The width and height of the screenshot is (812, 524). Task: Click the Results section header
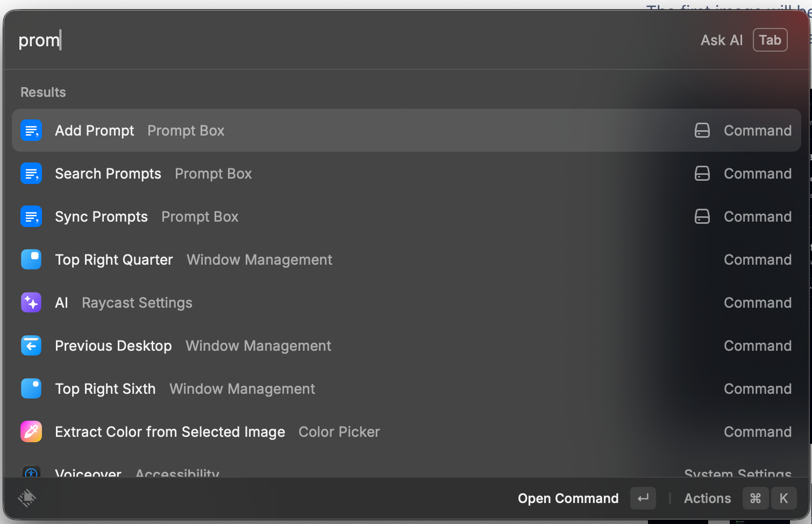point(43,92)
